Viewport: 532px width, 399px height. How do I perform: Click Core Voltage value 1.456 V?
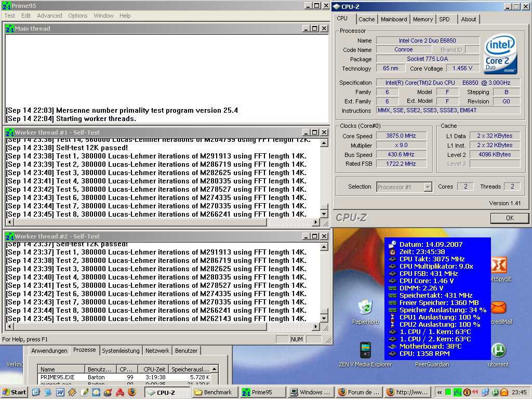click(462, 68)
